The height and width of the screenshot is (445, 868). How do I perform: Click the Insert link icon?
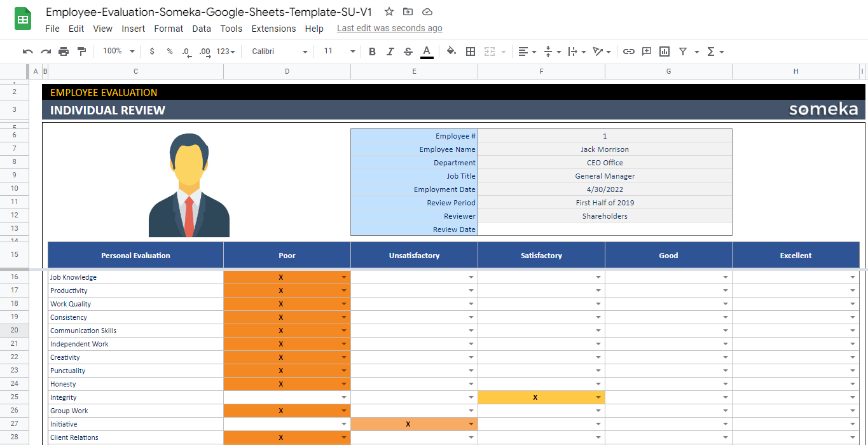tap(629, 51)
